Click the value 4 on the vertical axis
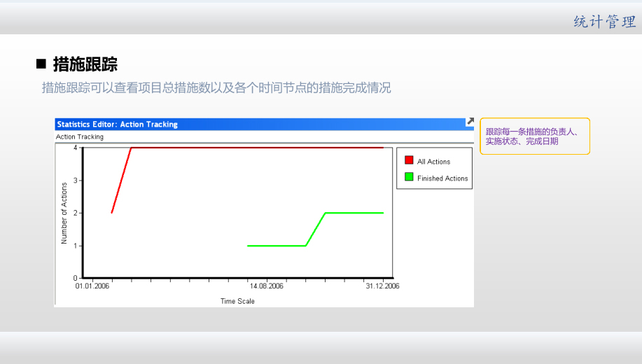The height and width of the screenshot is (364, 642). (76, 148)
